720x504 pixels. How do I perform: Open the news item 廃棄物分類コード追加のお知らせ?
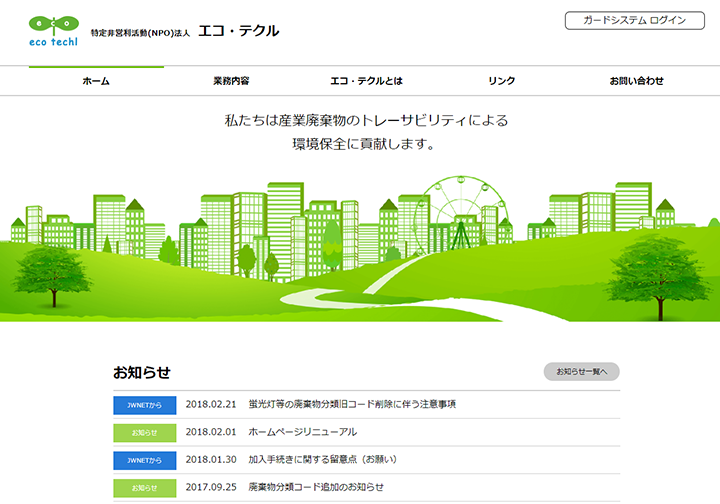point(316,487)
